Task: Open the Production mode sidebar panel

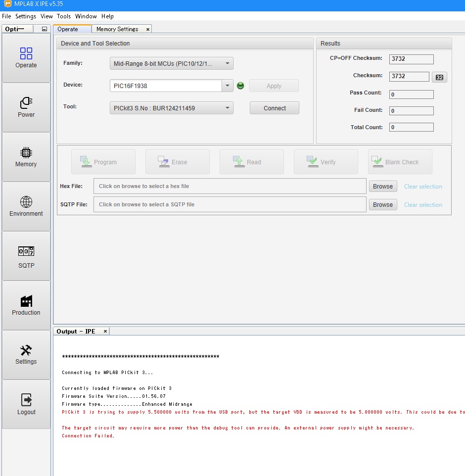Action: pos(26,305)
